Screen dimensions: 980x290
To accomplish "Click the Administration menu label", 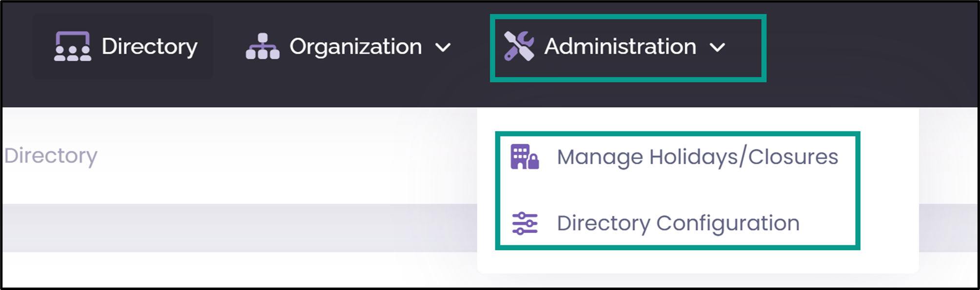I will point(620,47).
